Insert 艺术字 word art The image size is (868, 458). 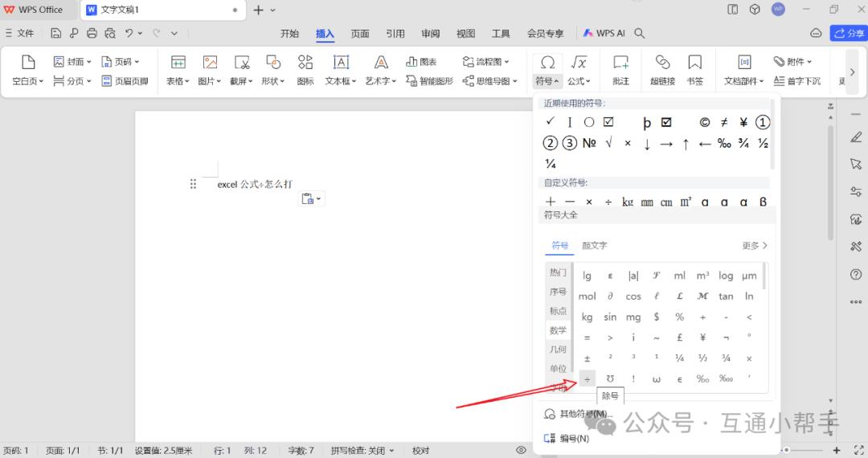[380, 70]
